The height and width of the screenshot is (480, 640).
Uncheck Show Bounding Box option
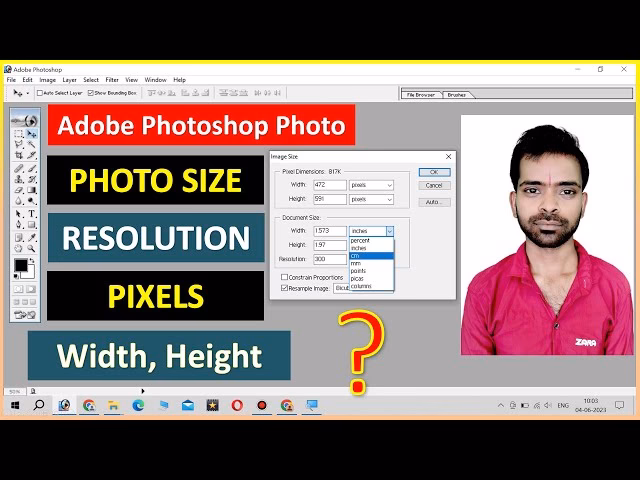coord(91,93)
